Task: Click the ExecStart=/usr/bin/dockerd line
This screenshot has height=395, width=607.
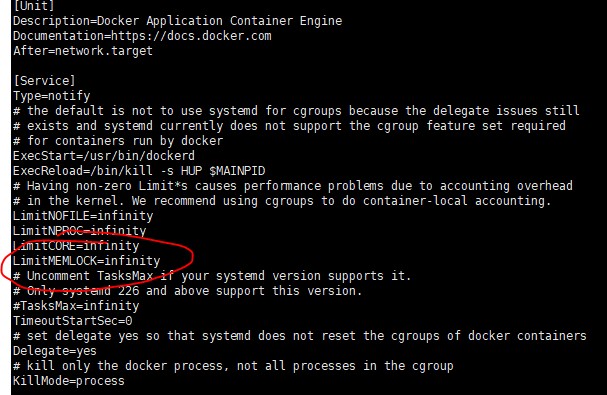Action: 104,156
